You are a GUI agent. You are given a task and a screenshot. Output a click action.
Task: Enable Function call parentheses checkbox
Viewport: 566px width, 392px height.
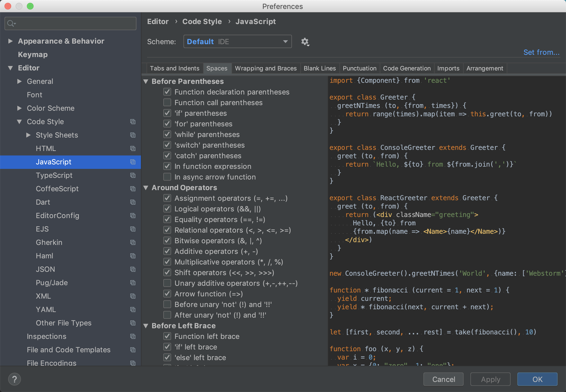[167, 103]
